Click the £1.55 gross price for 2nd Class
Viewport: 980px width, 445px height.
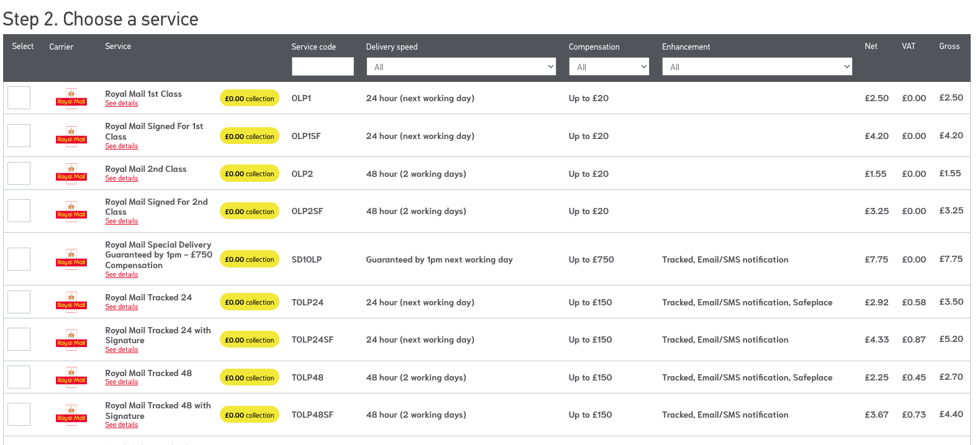pyautogui.click(x=950, y=173)
